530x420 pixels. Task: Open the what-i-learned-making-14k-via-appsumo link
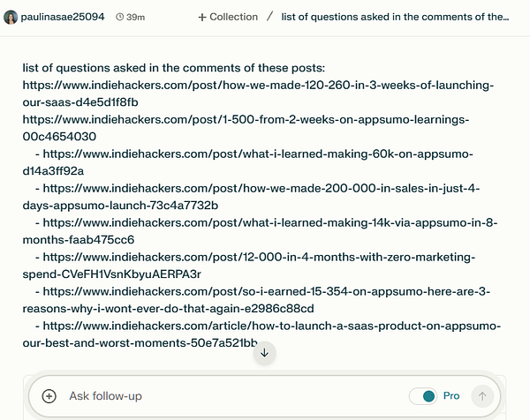(x=265, y=222)
